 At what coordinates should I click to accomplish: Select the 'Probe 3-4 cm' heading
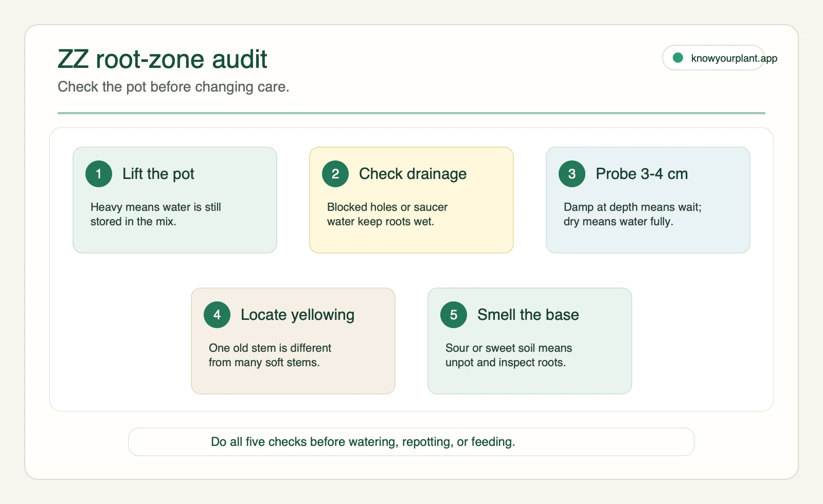[641, 174]
